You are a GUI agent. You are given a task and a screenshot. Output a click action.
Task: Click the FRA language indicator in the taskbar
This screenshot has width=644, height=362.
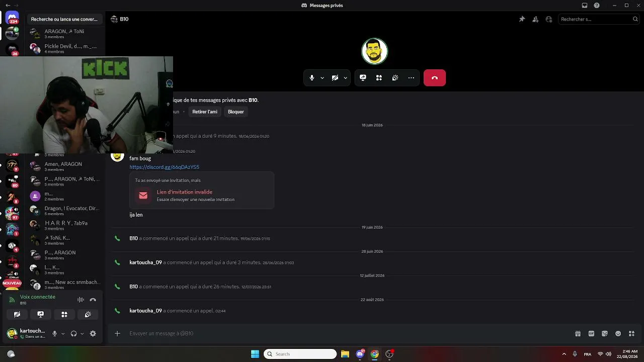coord(588,354)
